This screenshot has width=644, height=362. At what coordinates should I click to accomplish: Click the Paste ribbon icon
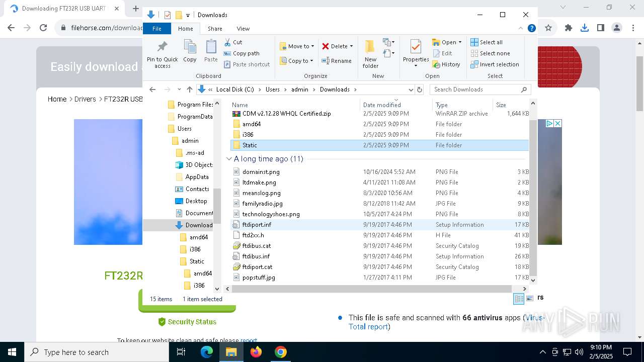(x=211, y=47)
